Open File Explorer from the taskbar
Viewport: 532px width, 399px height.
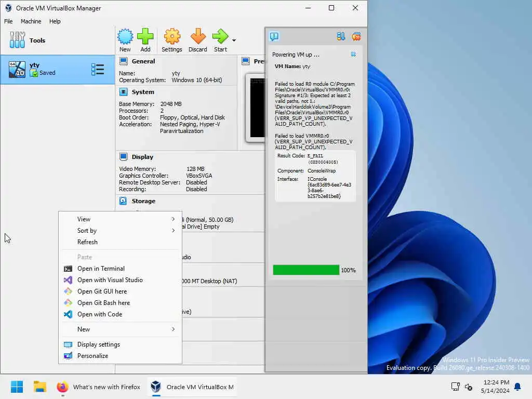[x=39, y=387]
